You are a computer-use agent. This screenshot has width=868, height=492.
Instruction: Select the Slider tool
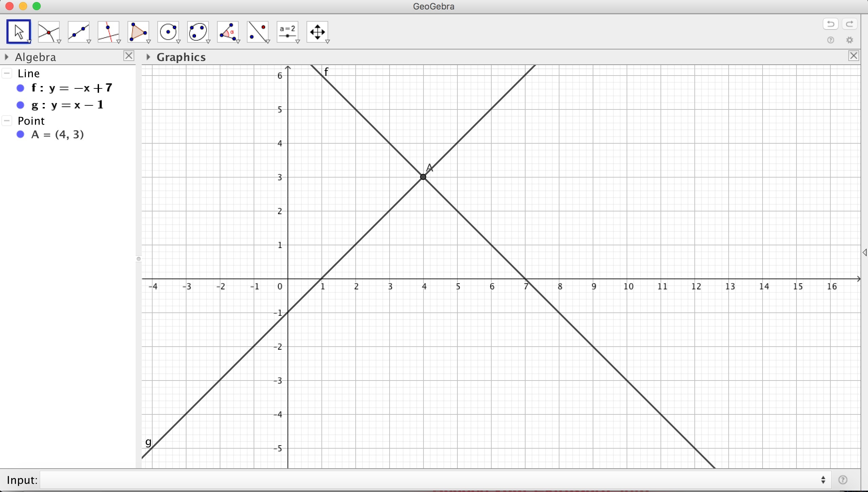point(288,32)
